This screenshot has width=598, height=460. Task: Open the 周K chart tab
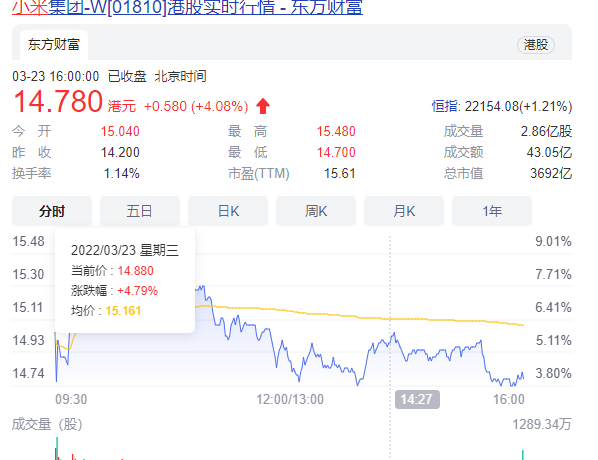[316, 211]
